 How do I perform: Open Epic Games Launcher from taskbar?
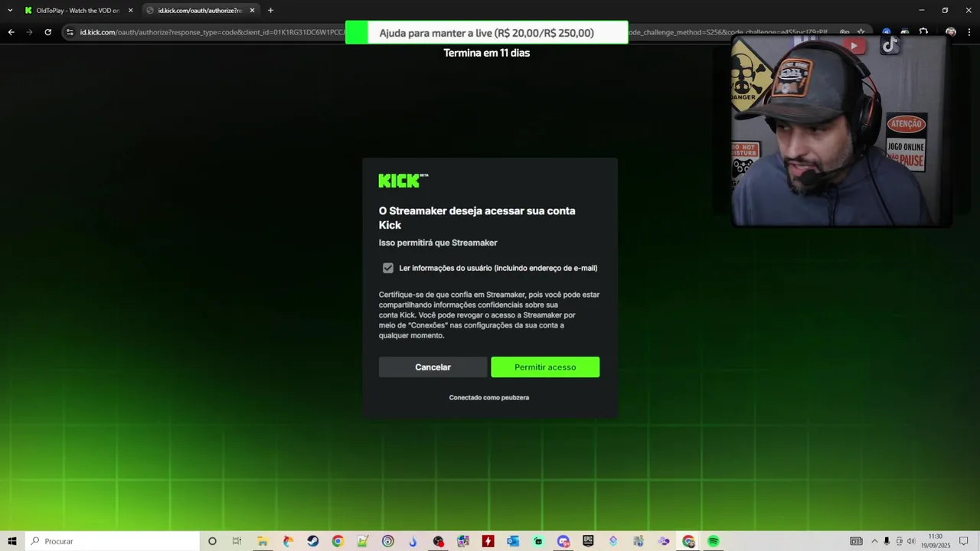pyautogui.click(x=588, y=541)
